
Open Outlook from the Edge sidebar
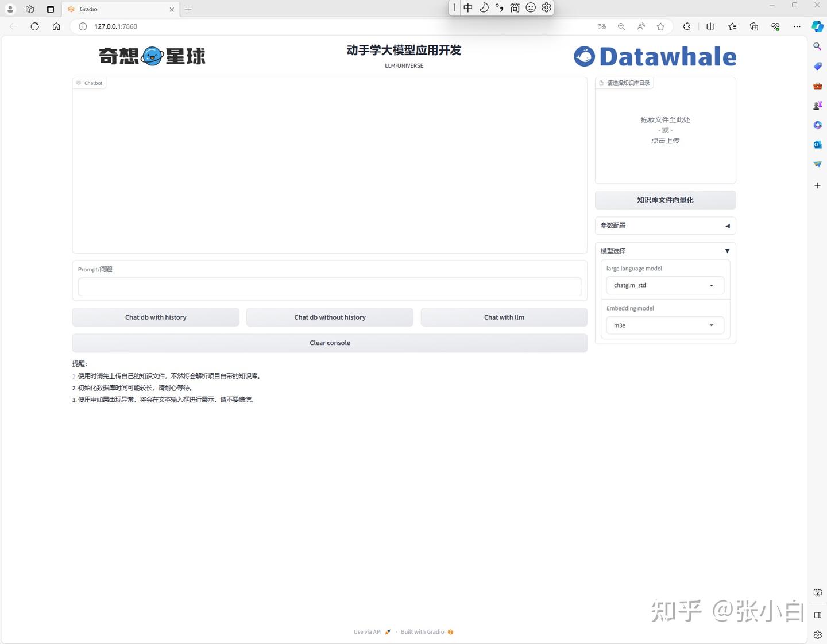click(x=817, y=144)
